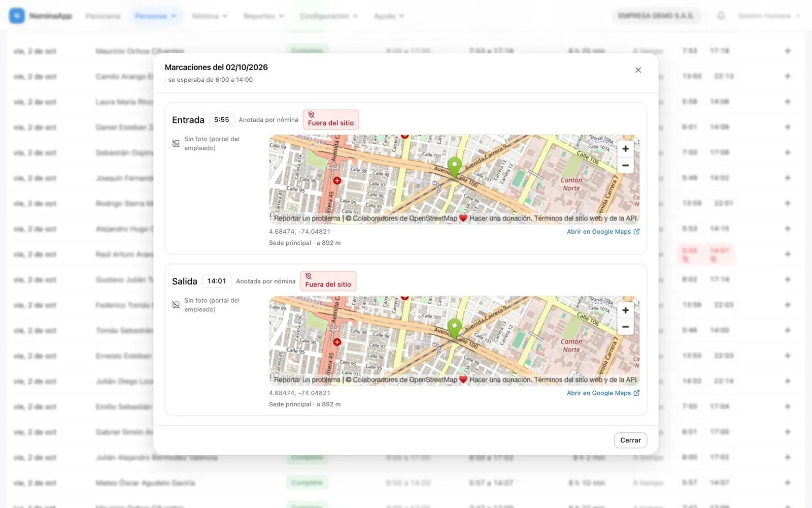Click the green location pin on Salida map
This screenshot has width=812, height=508.
point(454,329)
